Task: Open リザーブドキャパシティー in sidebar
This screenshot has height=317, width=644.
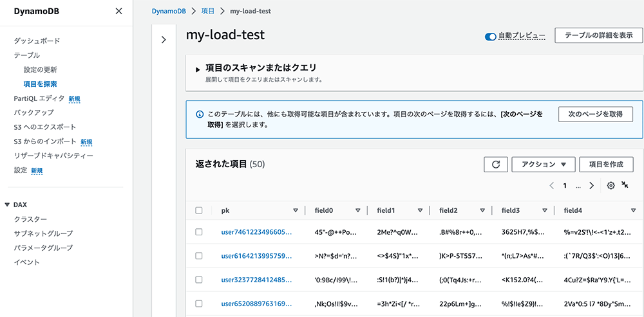Action: pos(53,156)
